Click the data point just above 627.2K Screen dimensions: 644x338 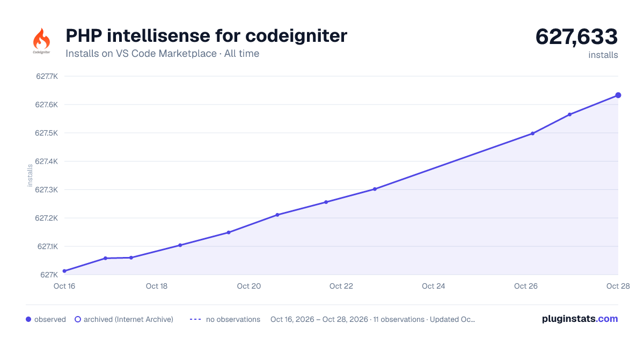tap(277, 215)
